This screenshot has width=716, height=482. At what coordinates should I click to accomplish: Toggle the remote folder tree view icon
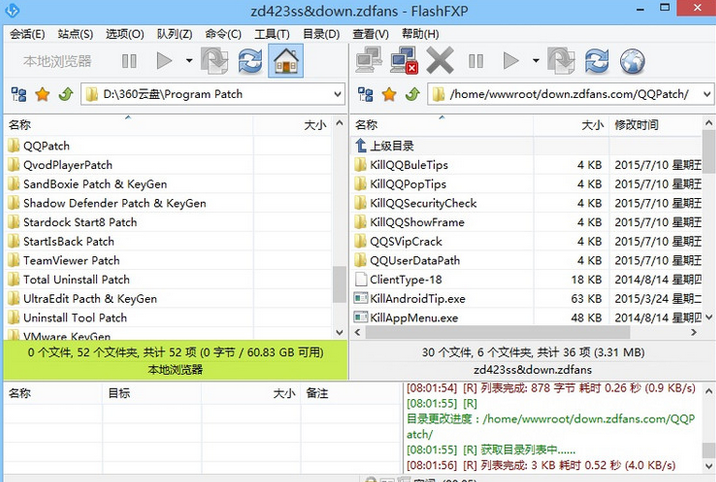365,94
